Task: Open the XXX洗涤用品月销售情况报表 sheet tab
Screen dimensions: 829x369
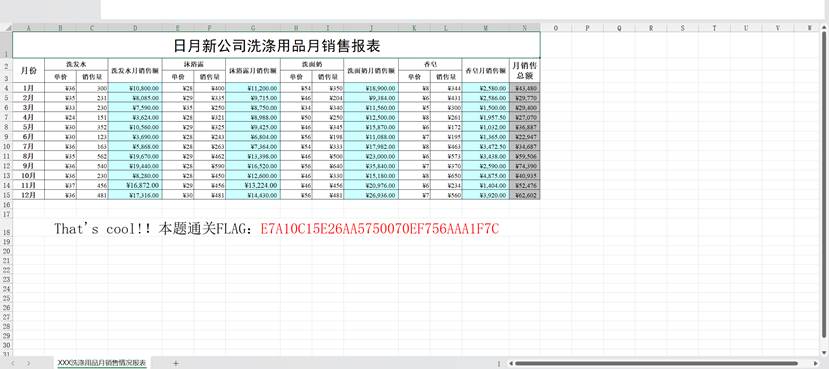Action: click(x=102, y=363)
